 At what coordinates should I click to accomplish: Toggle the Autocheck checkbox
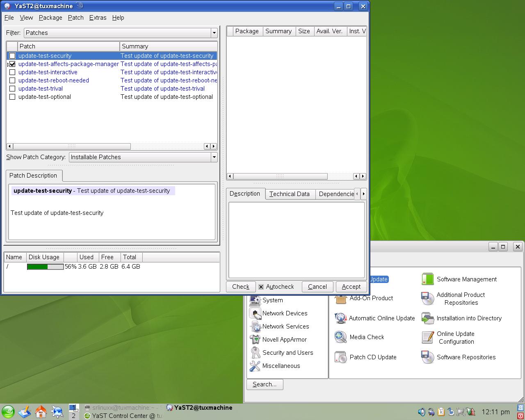tap(261, 287)
